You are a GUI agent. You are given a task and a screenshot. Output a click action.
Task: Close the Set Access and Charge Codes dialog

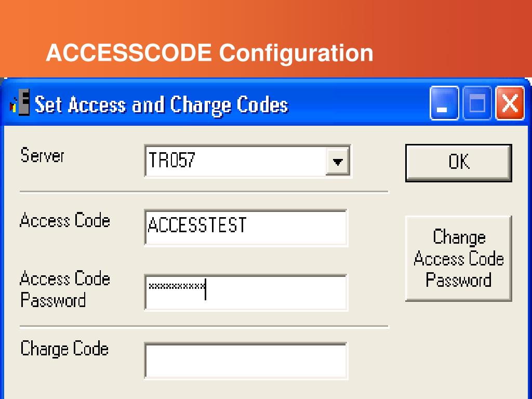(510, 103)
